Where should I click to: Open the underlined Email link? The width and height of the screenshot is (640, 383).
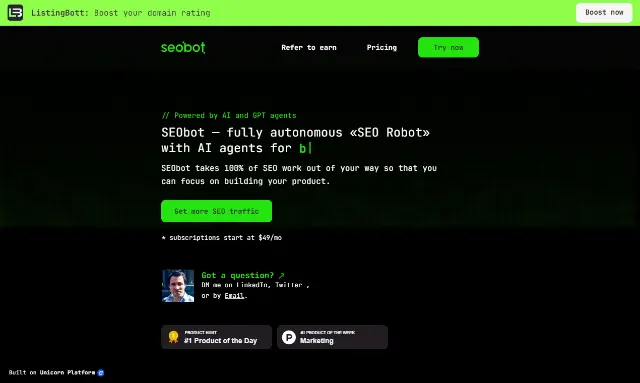click(x=234, y=296)
